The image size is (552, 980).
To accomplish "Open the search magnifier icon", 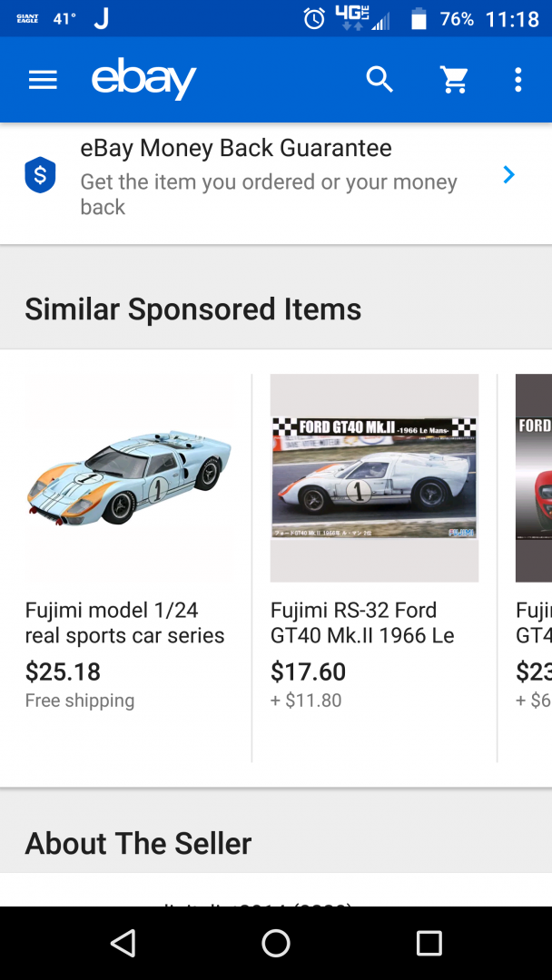I will [x=379, y=80].
